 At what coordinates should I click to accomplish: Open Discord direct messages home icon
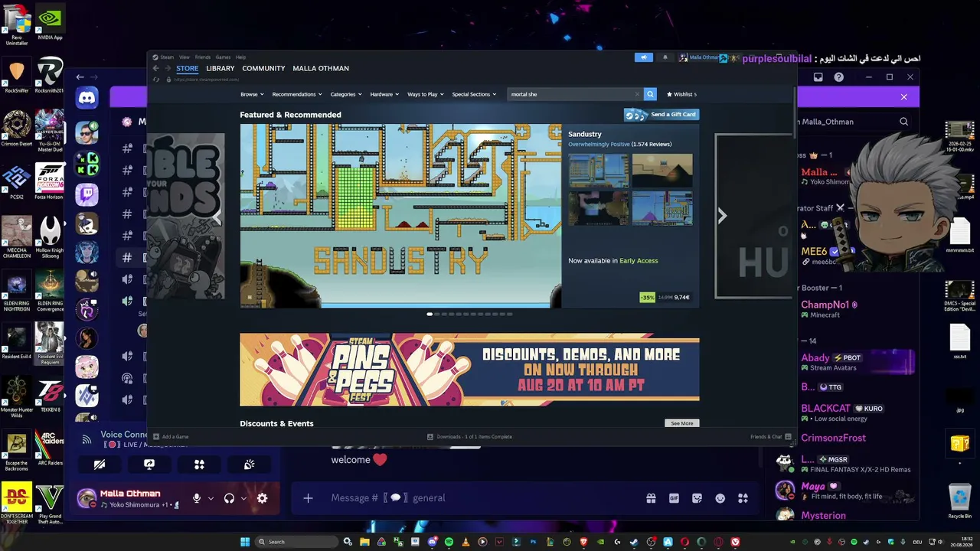[x=87, y=97]
